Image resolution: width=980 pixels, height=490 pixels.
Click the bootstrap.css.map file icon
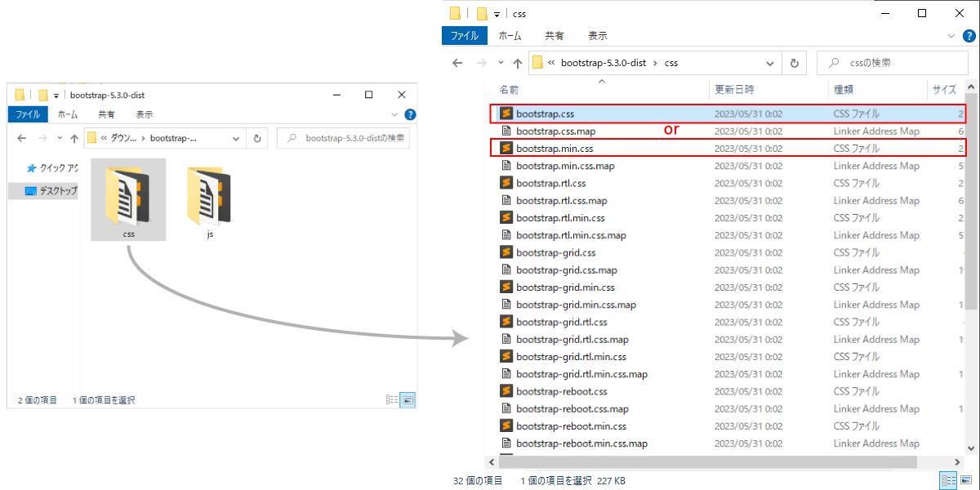click(506, 131)
